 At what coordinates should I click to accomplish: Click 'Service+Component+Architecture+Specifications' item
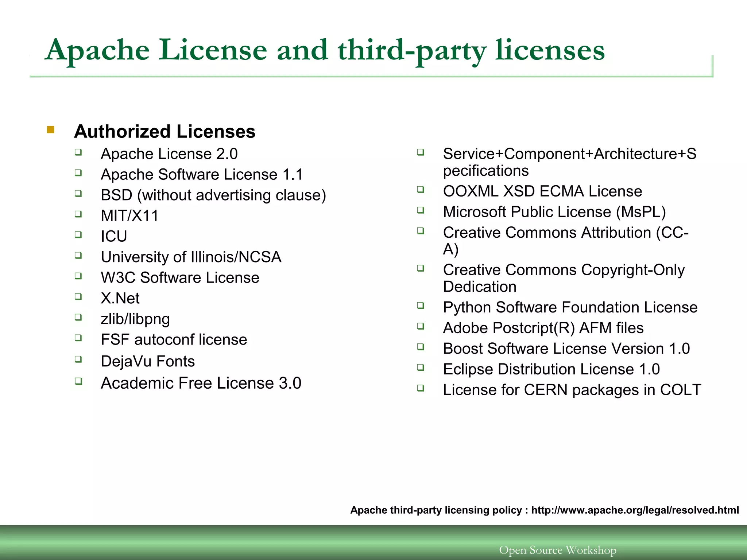[570, 162]
